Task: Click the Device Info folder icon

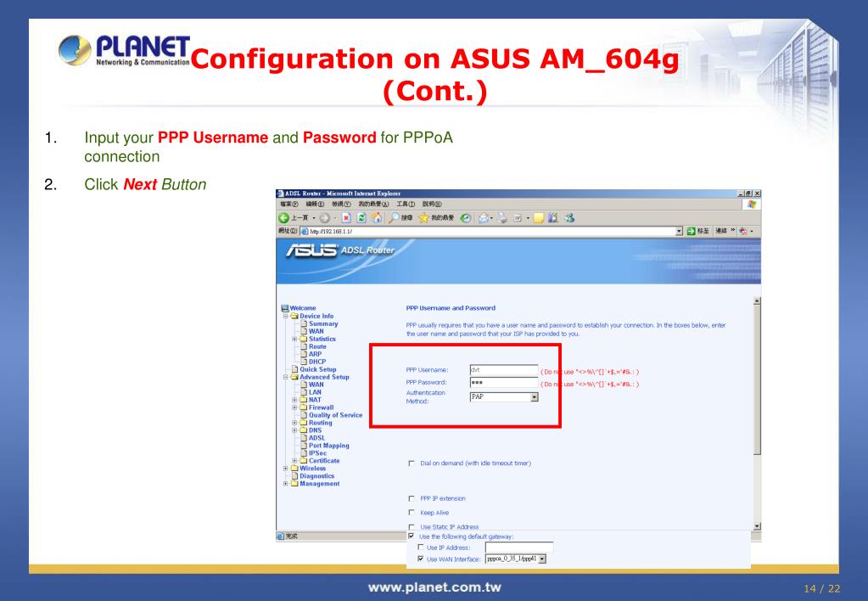Action: [294, 316]
